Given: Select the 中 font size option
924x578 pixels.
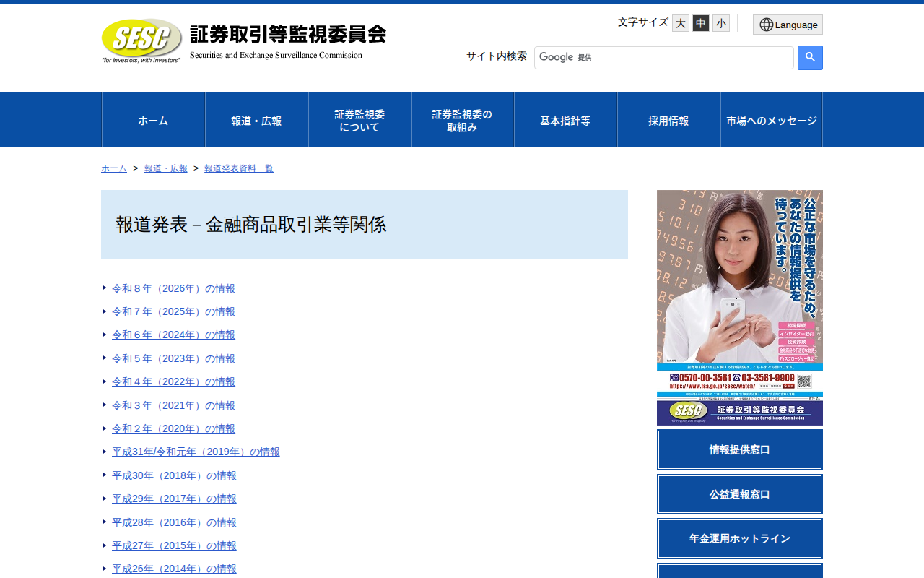Looking at the screenshot, I should 700,22.
